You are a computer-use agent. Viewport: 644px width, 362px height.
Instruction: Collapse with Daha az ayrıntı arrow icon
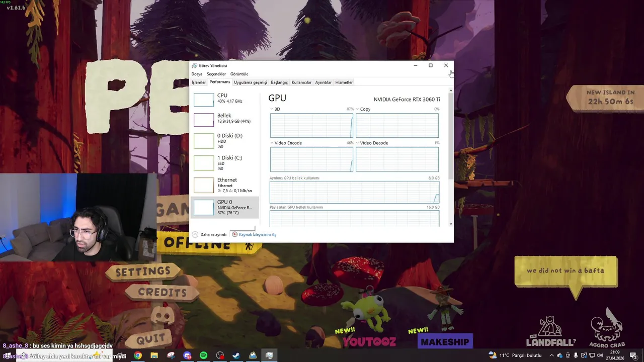click(x=195, y=234)
